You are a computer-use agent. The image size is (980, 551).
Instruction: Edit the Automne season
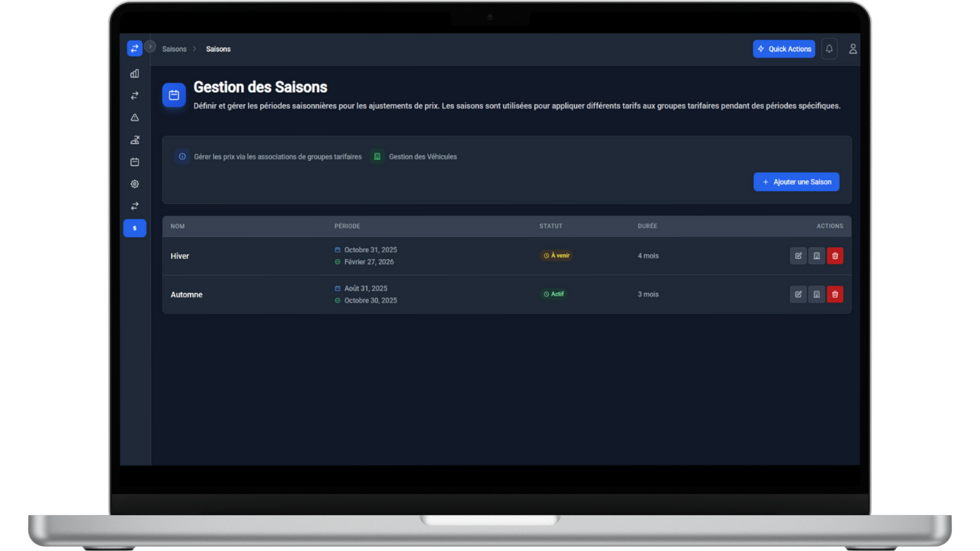(x=798, y=294)
